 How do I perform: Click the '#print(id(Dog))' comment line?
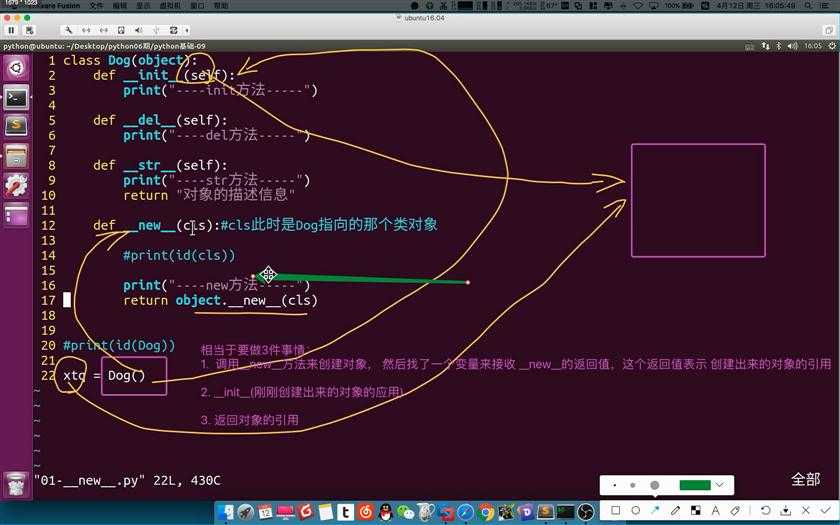point(119,346)
